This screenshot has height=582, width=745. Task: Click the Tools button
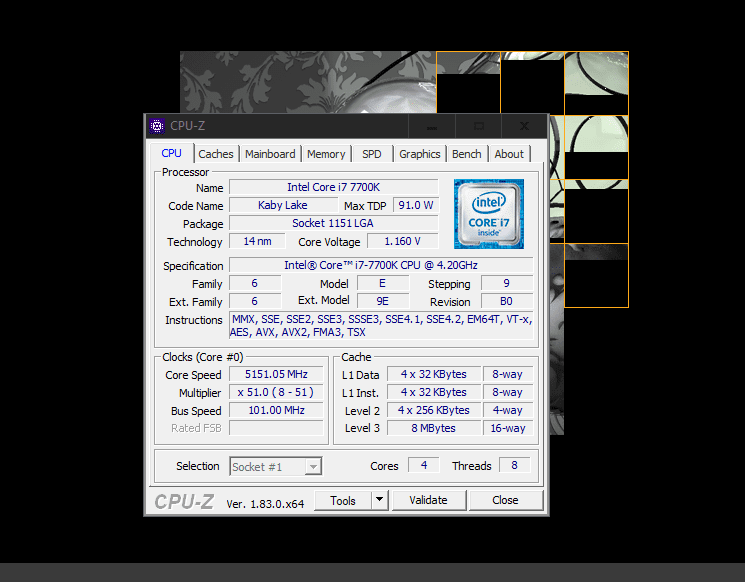(343, 500)
